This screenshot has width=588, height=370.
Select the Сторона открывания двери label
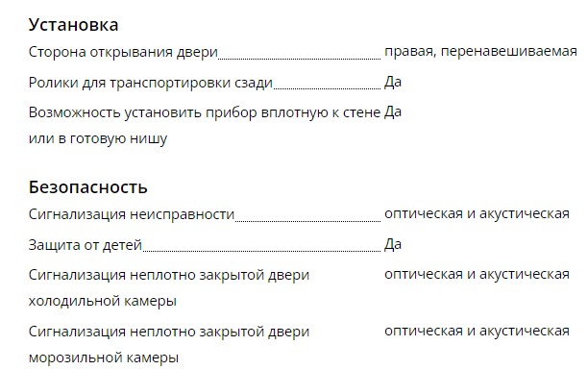(x=123, y=52)
